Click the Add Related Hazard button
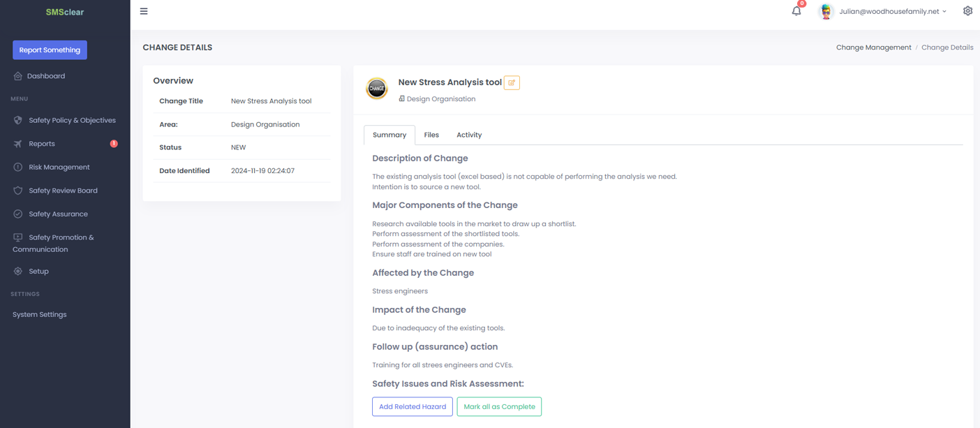Viewport: 980px width, 428px height. pos(413,406)
